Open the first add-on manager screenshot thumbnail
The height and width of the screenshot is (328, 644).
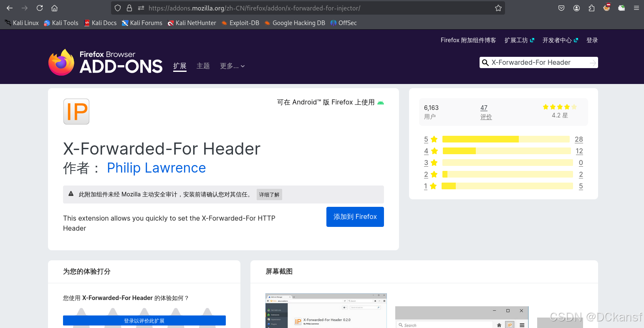click(326, 310)
